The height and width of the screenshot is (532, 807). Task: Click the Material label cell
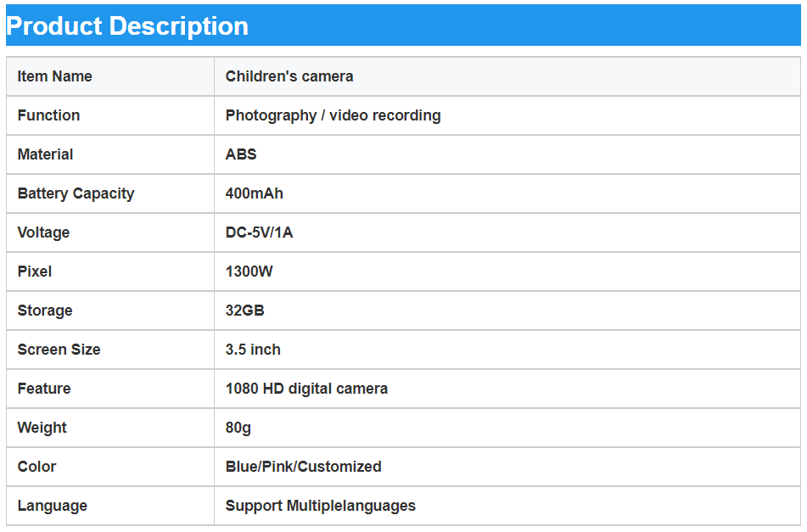click(45, 154)
